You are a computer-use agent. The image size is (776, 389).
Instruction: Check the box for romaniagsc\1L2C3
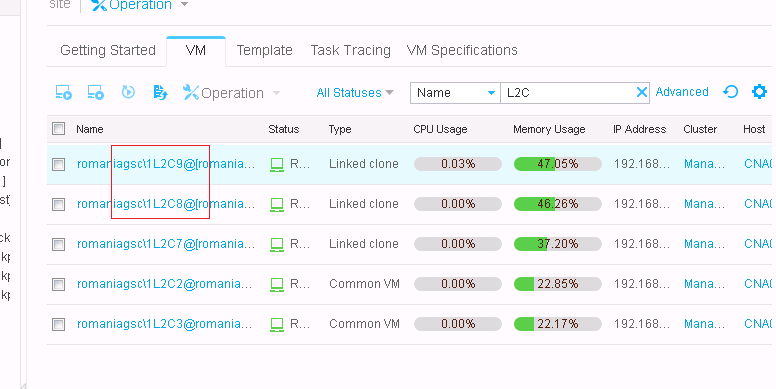coord(58,325)
